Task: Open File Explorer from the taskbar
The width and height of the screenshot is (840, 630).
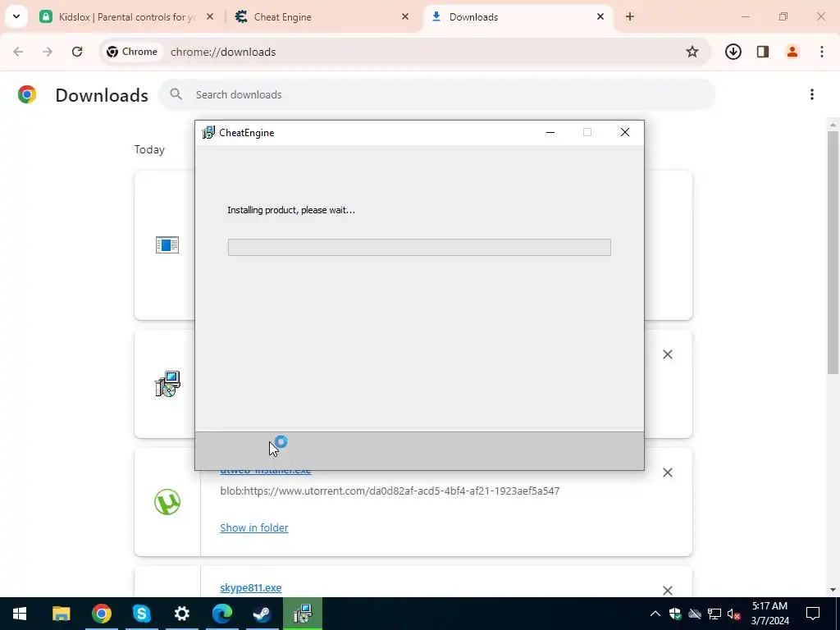Action: pos(61,614)
